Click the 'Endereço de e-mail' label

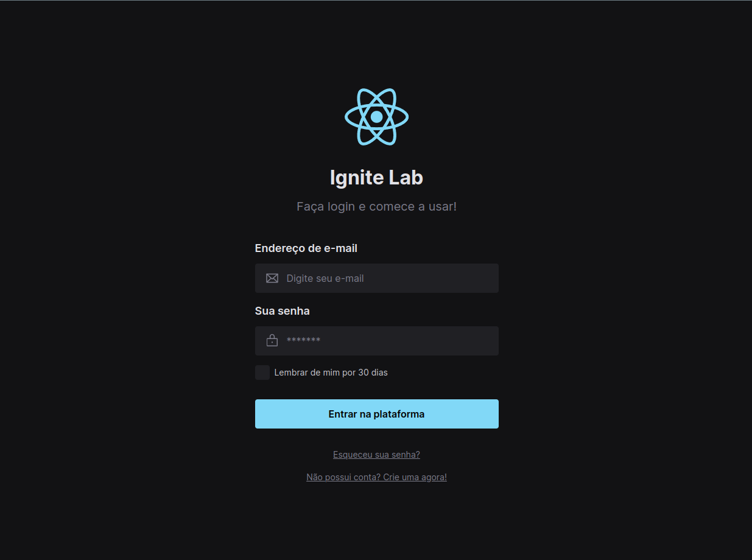coord(306,248)
